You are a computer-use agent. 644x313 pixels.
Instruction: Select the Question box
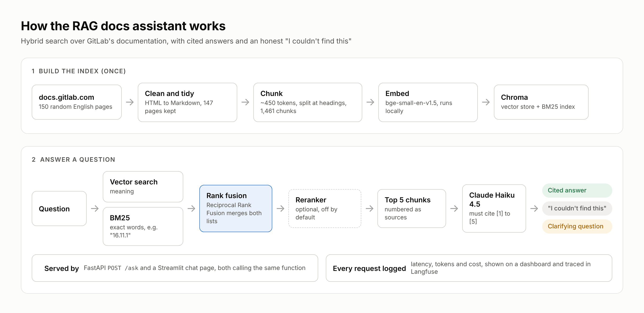[59, 209]
